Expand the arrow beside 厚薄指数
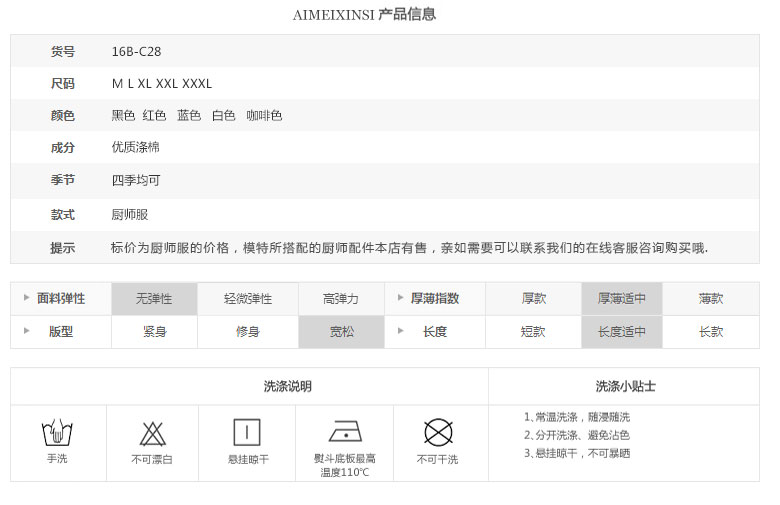 tap(401, 298)
